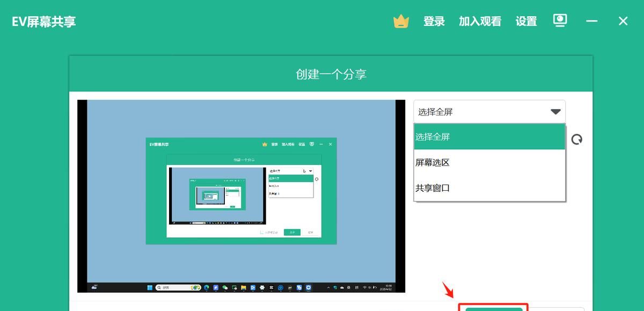
Task: Click the EV屏幕共享 app title
Action: click(x=44, y=22)
